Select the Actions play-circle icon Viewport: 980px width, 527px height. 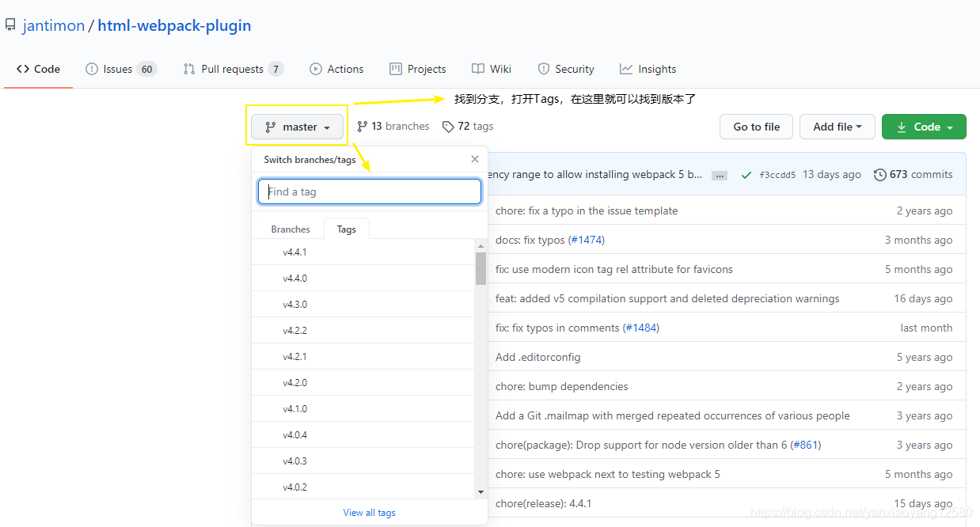pyautogui.click(x=314, y=69)
